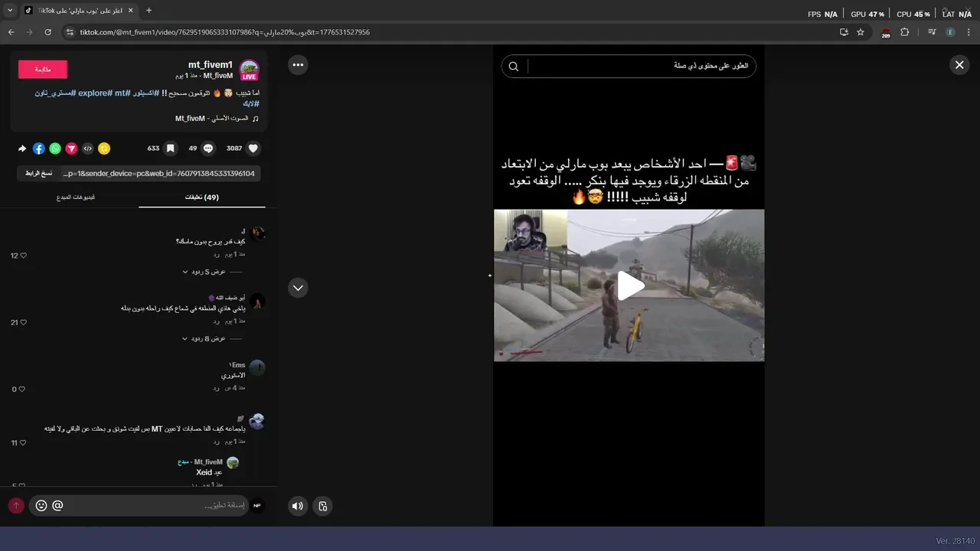Image resolution: width=980 pixels, height=551 pixels.
Task: Open a new browser tab
Action: 149,11
